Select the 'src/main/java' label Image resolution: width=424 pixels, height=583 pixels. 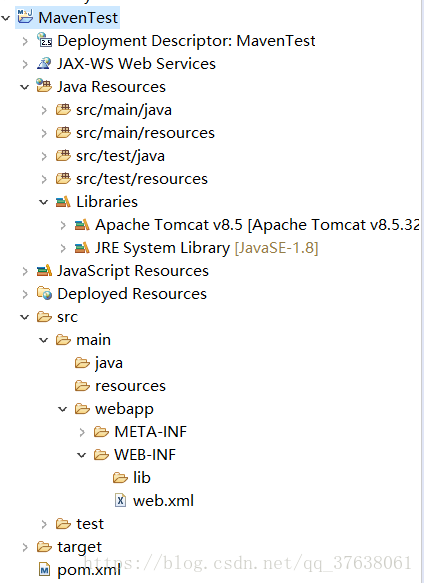[x=124, y=110]
